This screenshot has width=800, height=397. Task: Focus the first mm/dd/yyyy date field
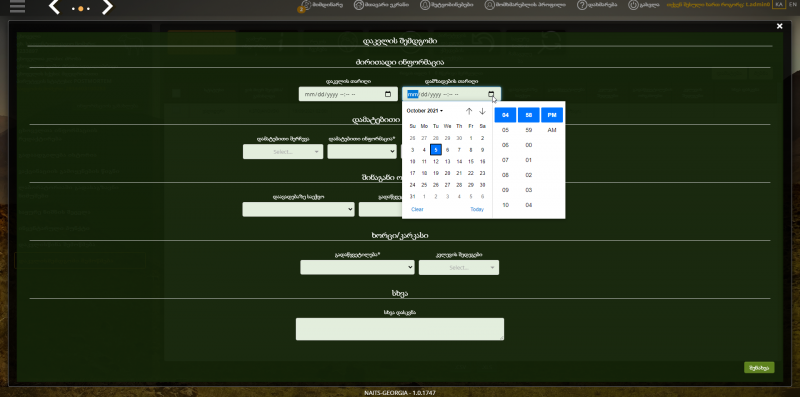click(348, 94)
